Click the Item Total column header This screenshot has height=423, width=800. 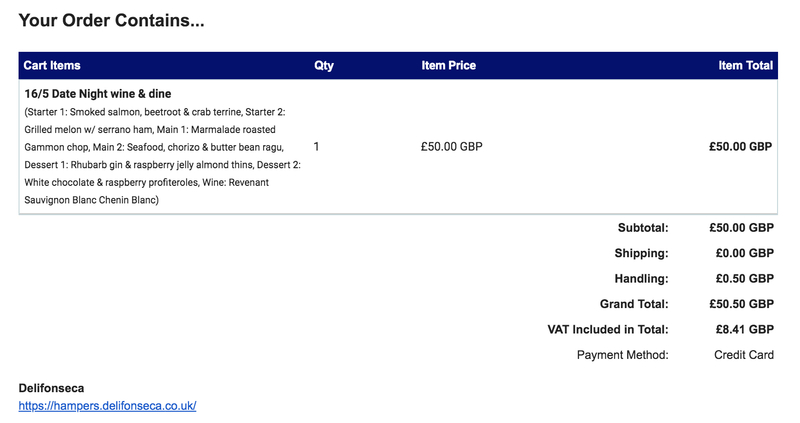click(x=745, y=66)
